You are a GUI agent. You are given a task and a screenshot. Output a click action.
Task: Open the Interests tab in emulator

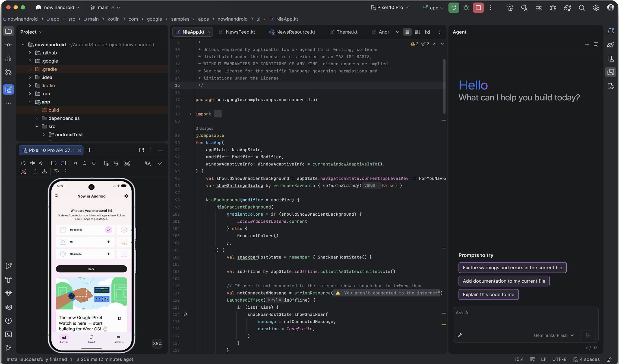(x=119, y=339)
